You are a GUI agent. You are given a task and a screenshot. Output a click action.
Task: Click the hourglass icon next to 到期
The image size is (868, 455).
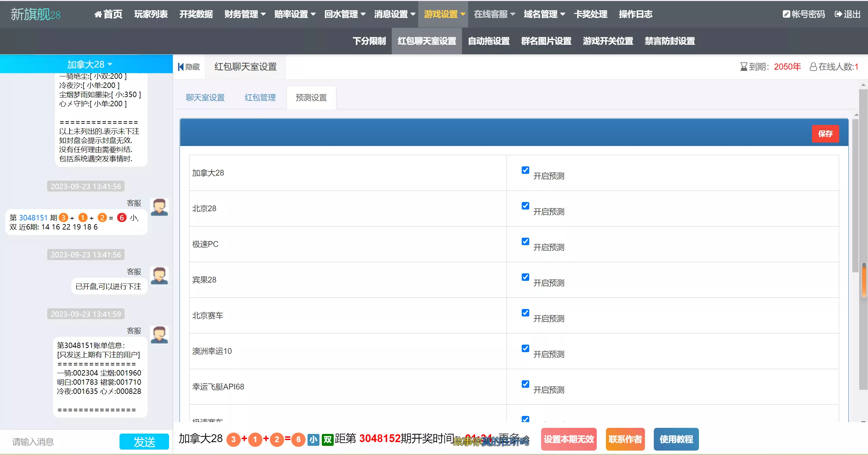point(744,66)
